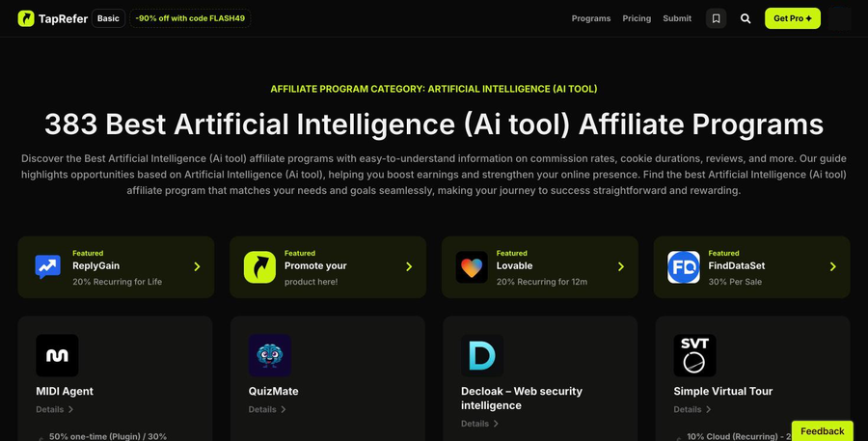The width and height of the screenshot is (868, 441).
Task: Click the -90% off FLASH49 promo banner
Action: point(190,18)
